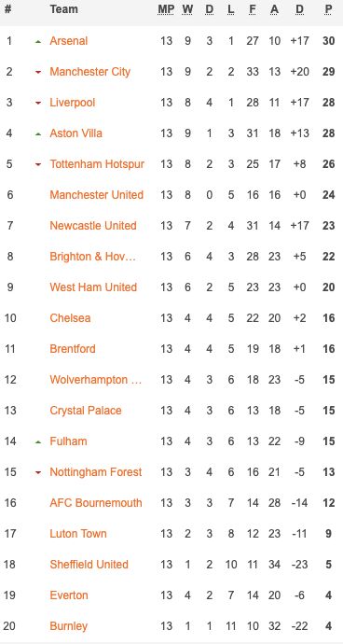Viewport: 343px width, 644px height.
Task: Click the red down arrow beside Nottingham Forest
Action: (38, 472)
